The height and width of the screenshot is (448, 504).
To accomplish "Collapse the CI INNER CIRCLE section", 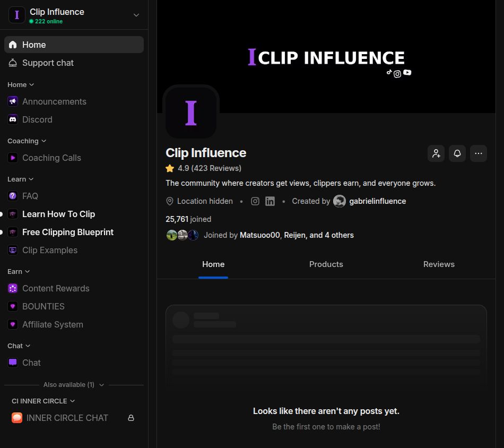I will 43,401.
